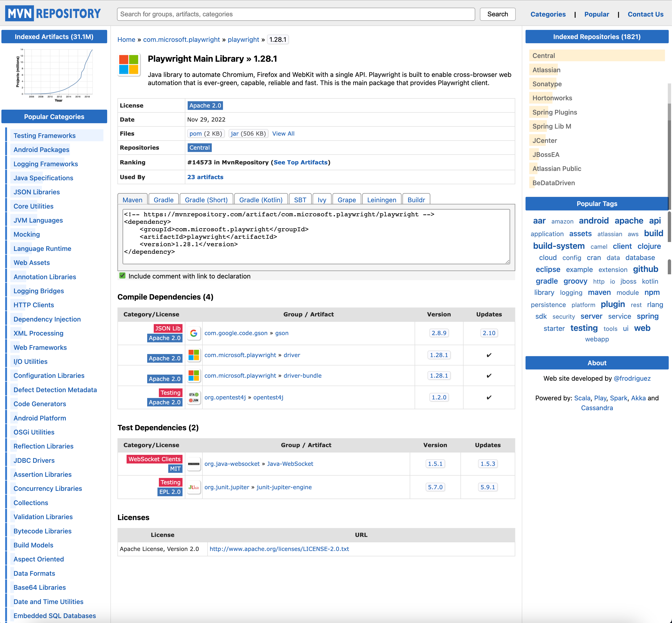Click View All files link
The width and height of the screenshot is (672, 623).
(x=283, y=134)
